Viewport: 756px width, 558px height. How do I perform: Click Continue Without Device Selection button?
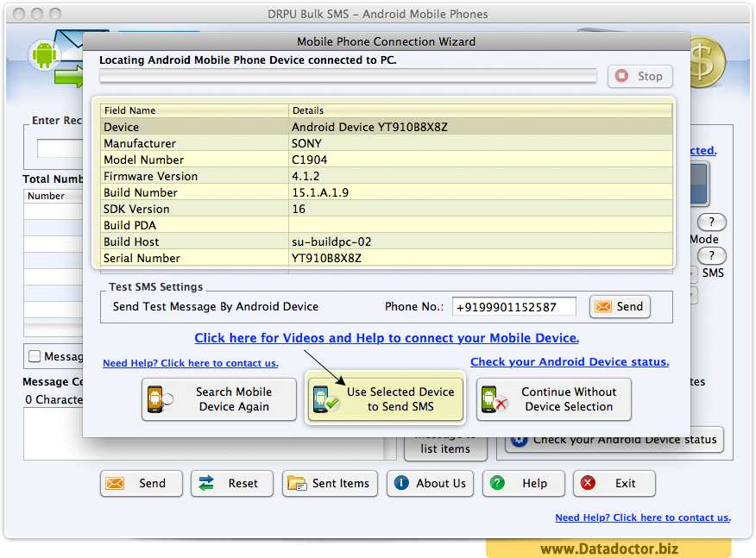(x=553, y=399)
